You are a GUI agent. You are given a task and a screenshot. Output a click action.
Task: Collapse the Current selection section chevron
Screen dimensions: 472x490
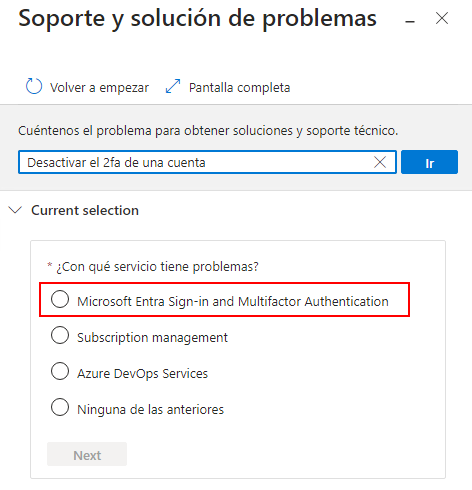click(15, 210)
